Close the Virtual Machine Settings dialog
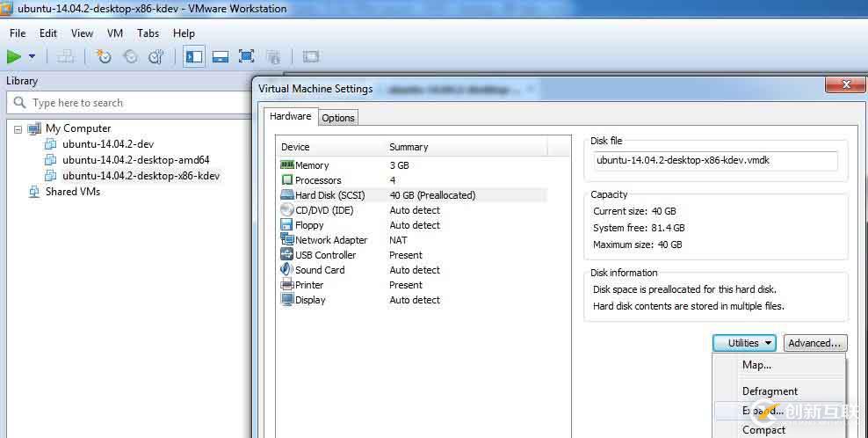Viewport: 868px width, 438px height. pos(845,84)
